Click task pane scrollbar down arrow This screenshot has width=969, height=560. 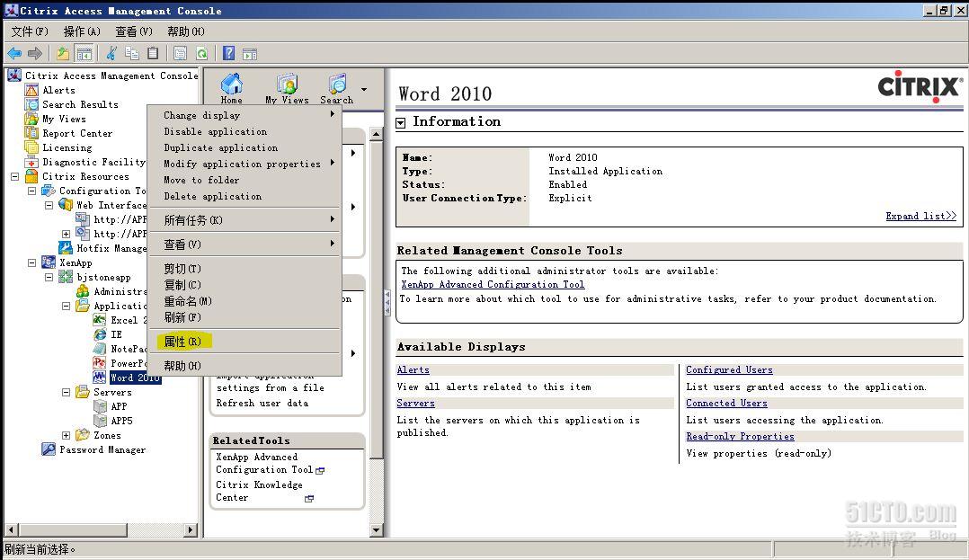[376, 529]
